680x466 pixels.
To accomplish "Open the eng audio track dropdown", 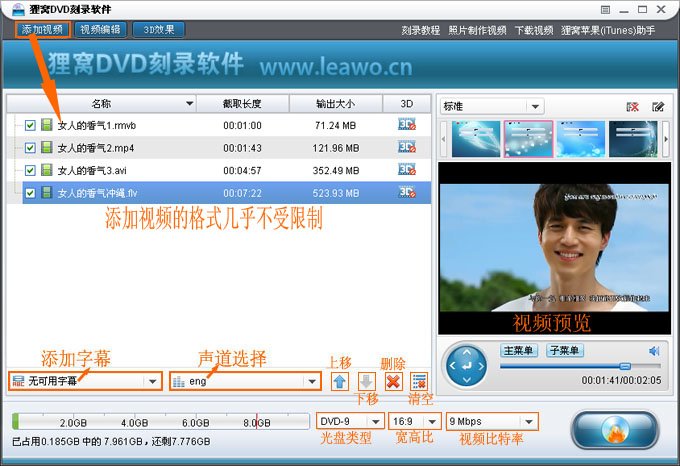I will 245,381.
